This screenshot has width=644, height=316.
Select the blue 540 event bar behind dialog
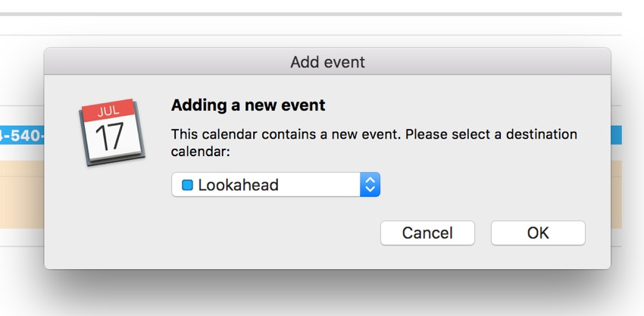pos(21,136)
